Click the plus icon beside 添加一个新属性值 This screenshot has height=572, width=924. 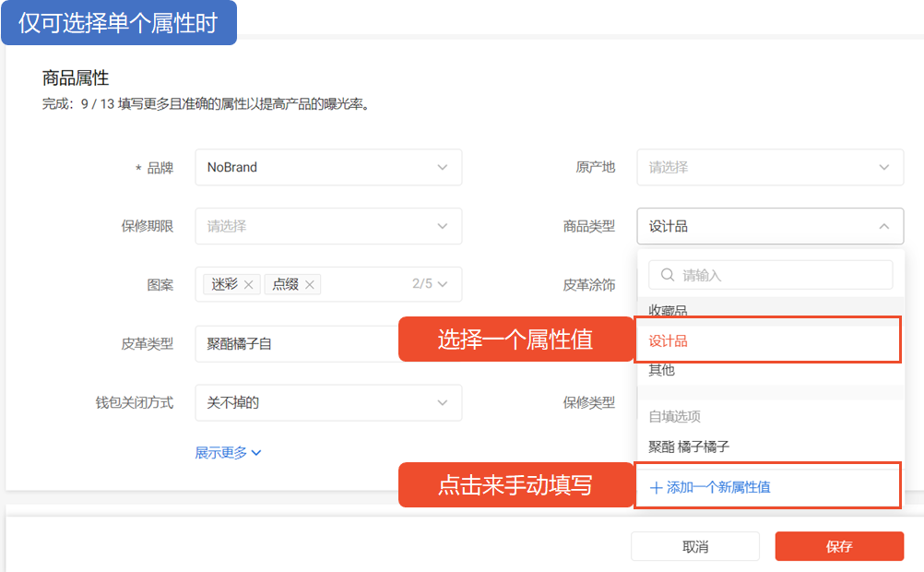click(x=657, y=487)
